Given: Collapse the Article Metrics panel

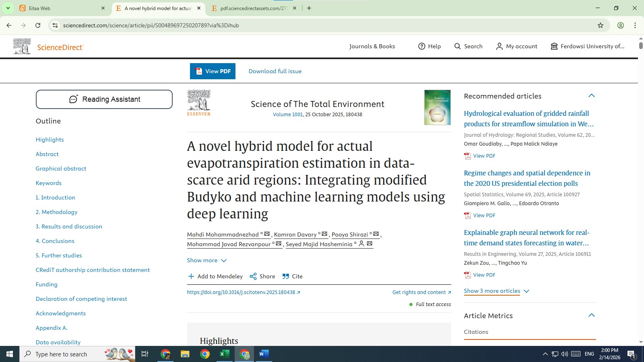Looking at the screenshot, I should tap(591, 315).
